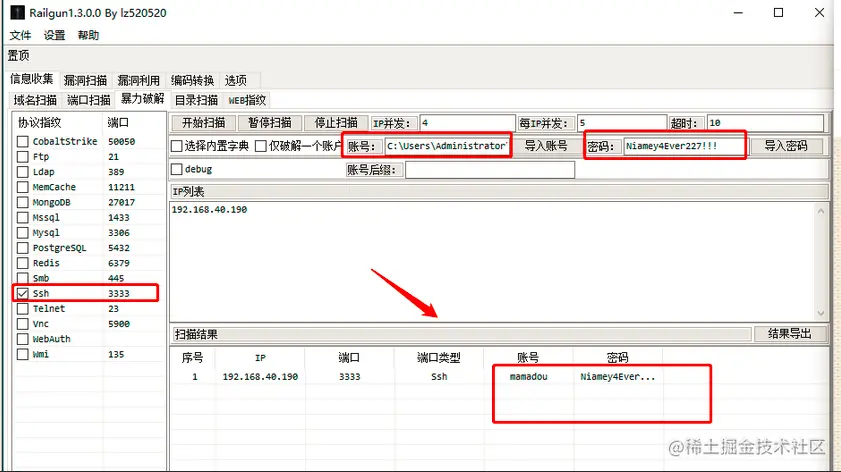Tick the 仅破解一个账户 checkbox

261,146
